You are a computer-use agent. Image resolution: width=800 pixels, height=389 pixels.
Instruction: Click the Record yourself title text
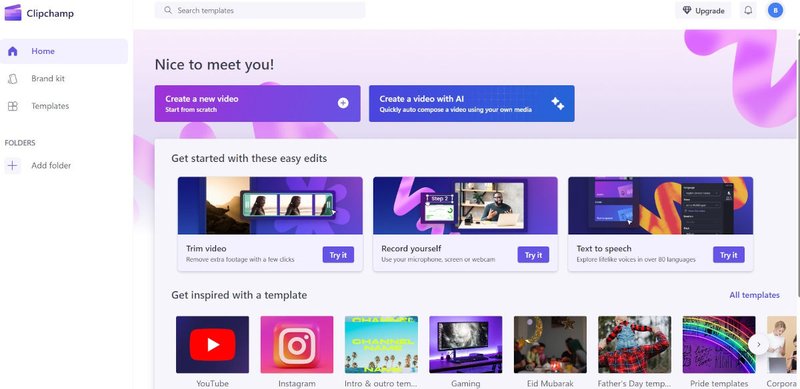point(411,249)
